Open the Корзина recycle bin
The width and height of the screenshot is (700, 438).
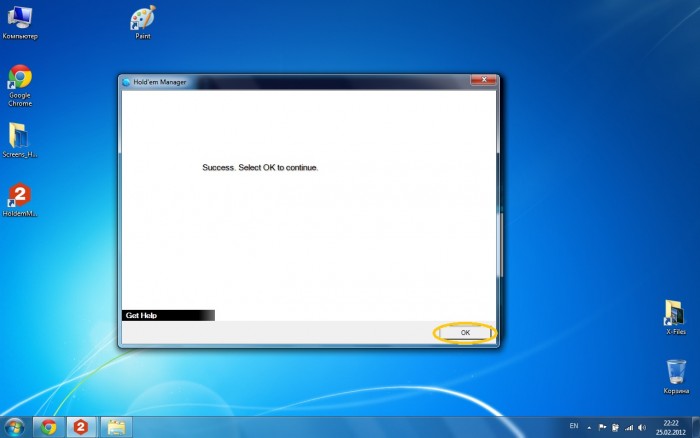coord(676,377)
